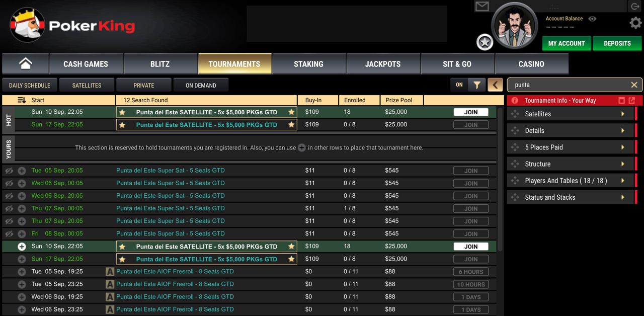The image size is (644, 316).
Task: Open the settings gear icon
Action: point(635,23)
